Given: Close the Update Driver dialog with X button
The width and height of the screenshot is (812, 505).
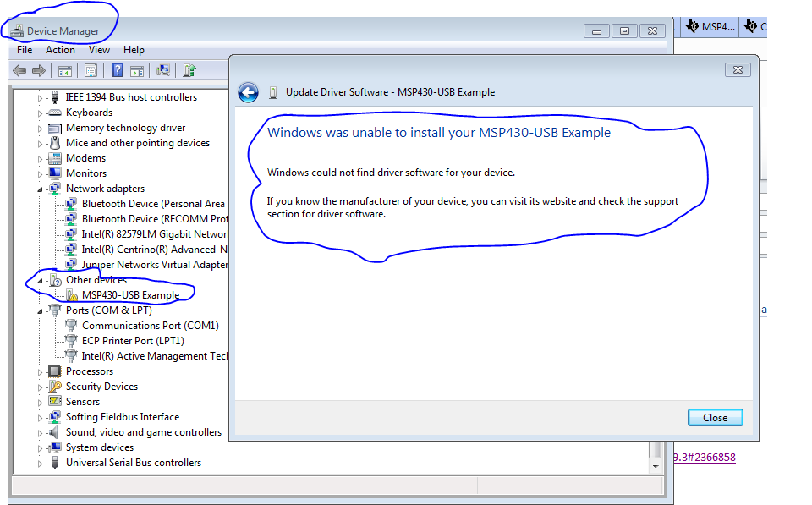Looking at the screenshot, I should [738, 69].
